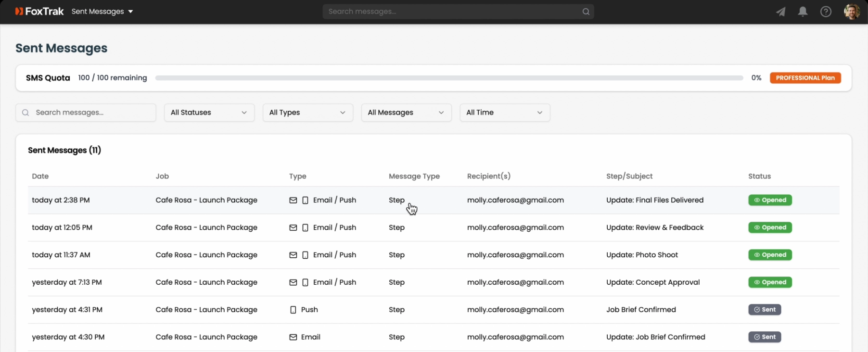Click the magnifier icon in top search bar
868x352 pixels.
(x=586, y=12)
